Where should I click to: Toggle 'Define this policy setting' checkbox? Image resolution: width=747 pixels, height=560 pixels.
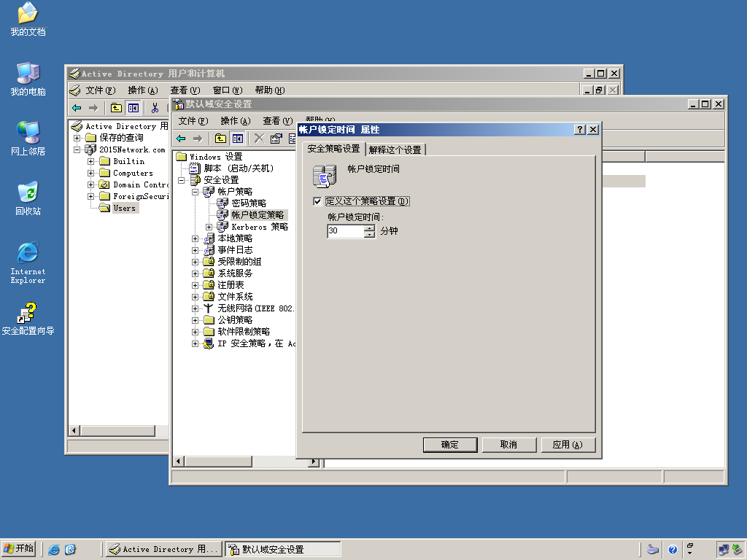click(x=317, y=201)
